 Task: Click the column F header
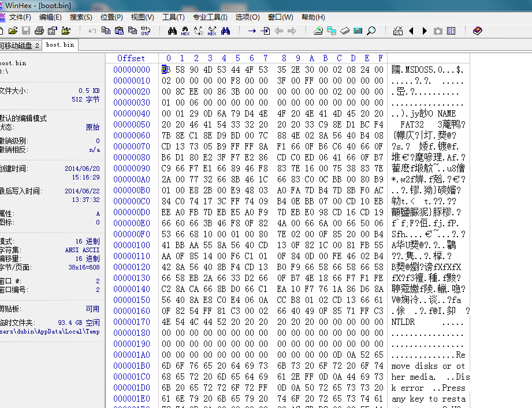coord(381,58)
